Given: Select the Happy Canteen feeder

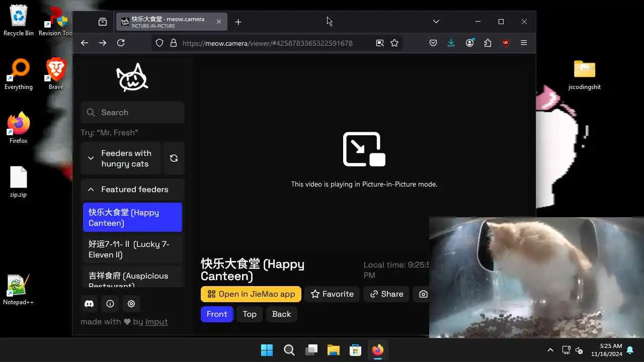Looking at the screenshot, I should pos(132,217).
